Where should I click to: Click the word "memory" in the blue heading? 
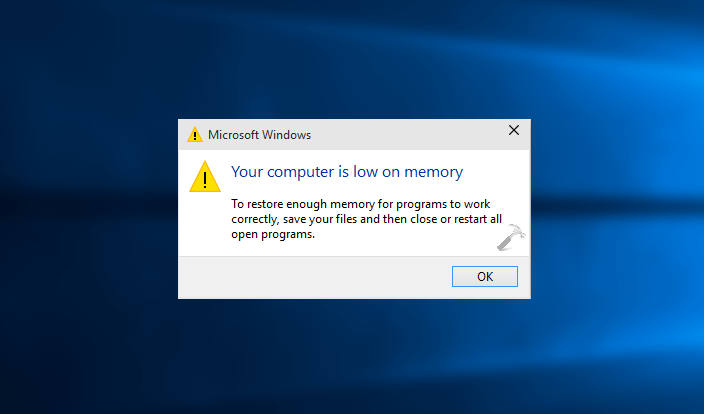pyautogui.click(x=435, y=172)
